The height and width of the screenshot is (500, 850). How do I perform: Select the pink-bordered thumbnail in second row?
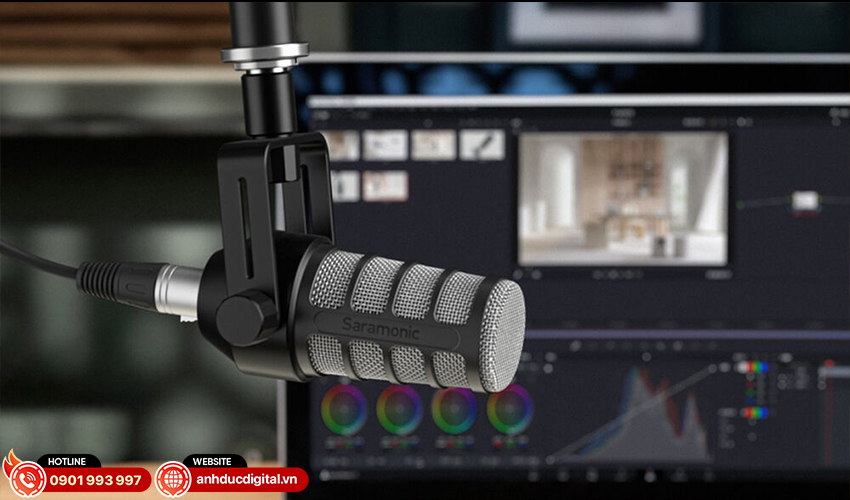point(385,186)
